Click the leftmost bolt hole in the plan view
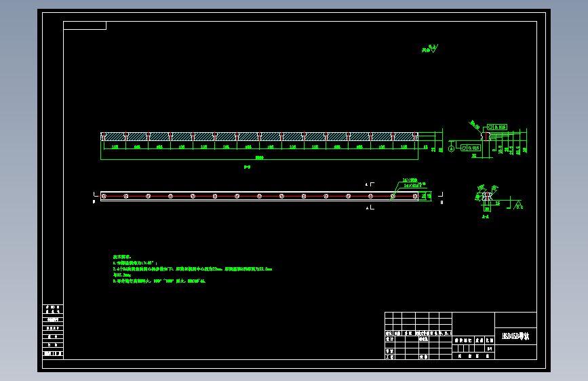Screen dimensions: 588x381 (104, 196)
